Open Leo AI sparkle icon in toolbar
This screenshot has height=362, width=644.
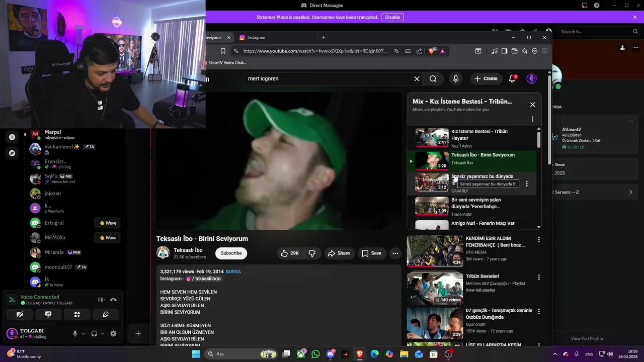coord(524,51)
